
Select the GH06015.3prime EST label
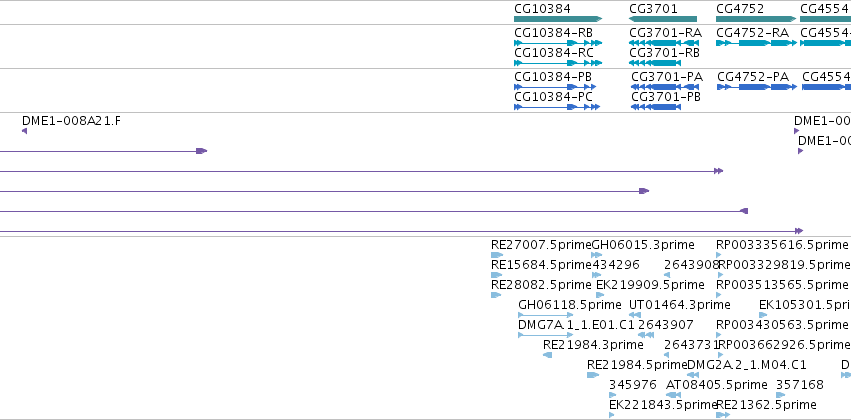[643, 245]
